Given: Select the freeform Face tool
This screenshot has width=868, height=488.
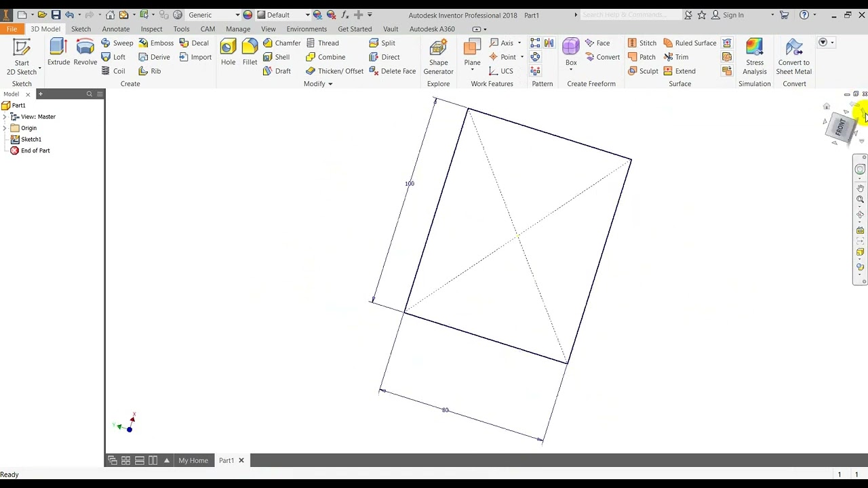Looking at the screenshot, I should 597,43.
